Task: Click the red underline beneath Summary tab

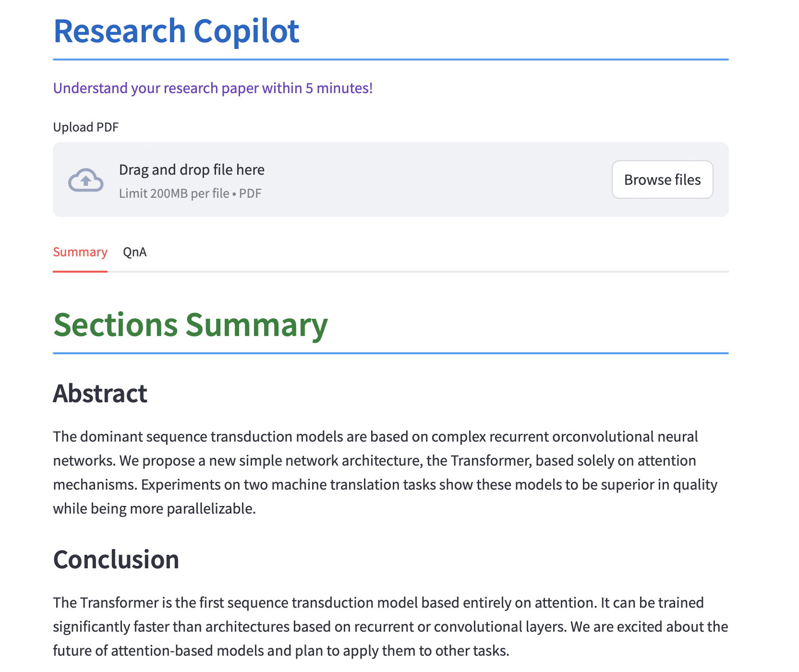Action: click(x=80, y=271)
